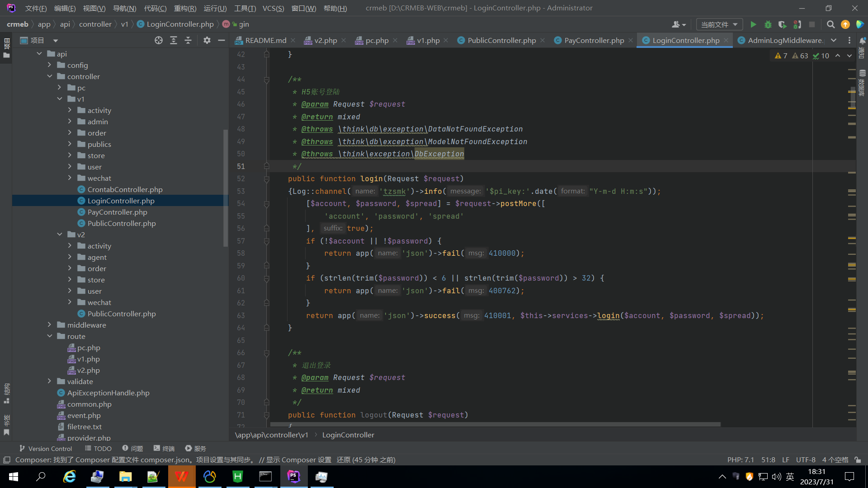Collapse the v2 folder
The height and width of the screenshot is (488, 868).
click(60, 235)
